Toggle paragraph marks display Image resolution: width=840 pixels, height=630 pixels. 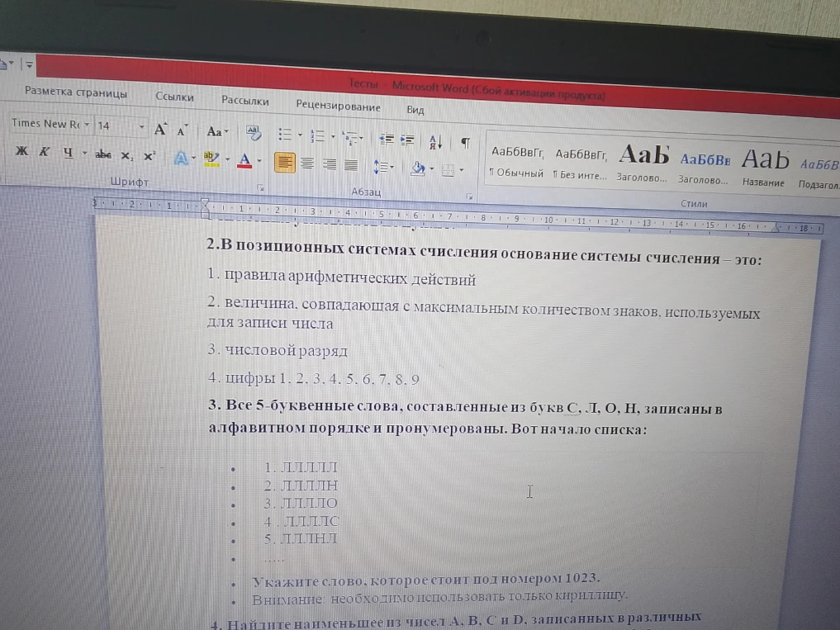pyautogui.click(x=466, y=143)
